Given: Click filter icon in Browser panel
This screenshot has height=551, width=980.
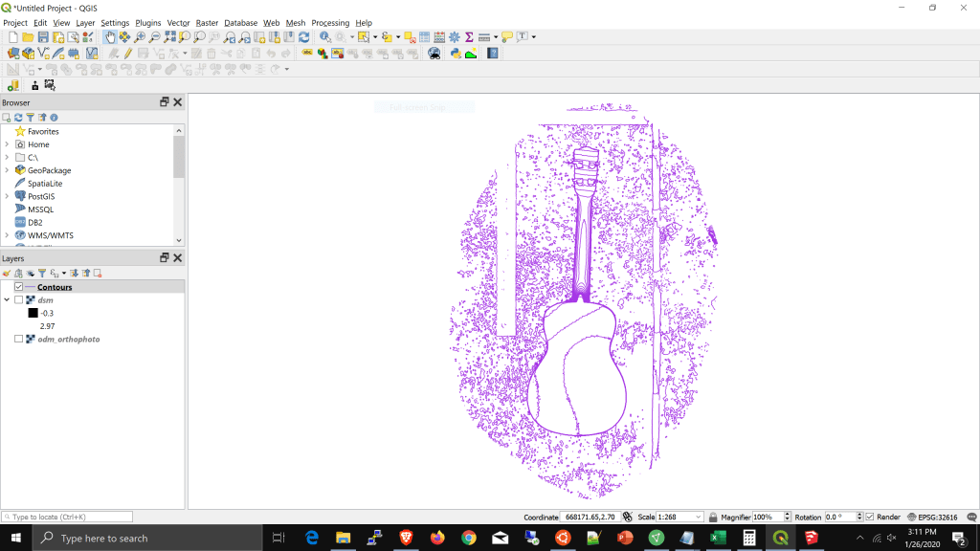Looking at the screenshot, I should coord(30,117).
